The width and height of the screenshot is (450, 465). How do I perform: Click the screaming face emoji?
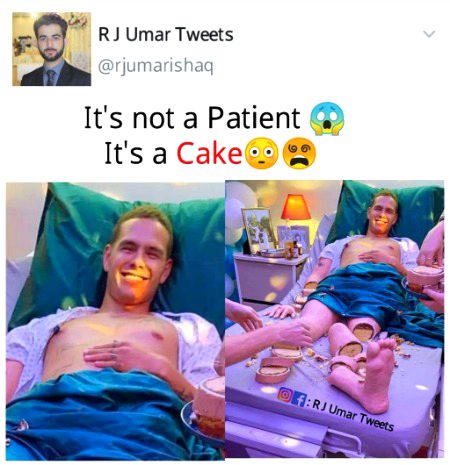[x=327, y=118]
